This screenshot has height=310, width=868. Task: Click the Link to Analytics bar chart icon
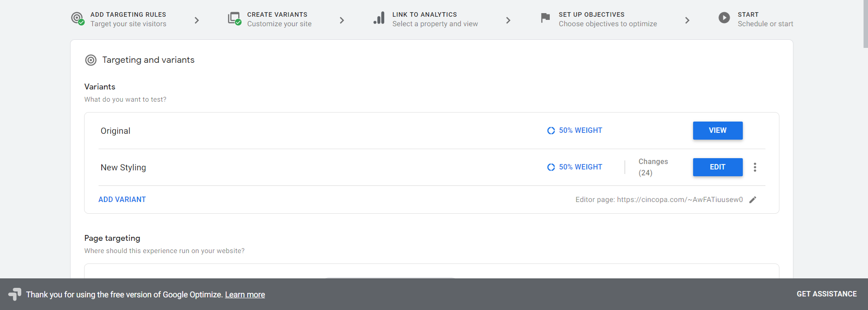point(379,19)
